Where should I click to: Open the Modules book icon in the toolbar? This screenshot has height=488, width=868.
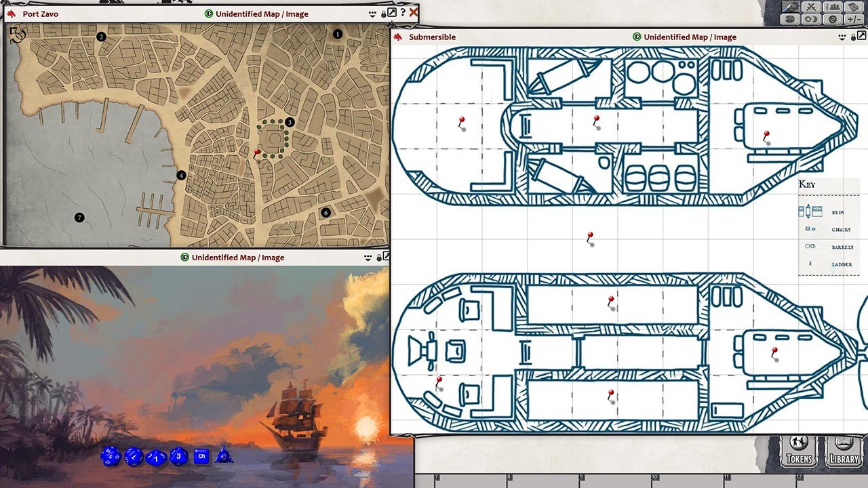coord(853,7)
